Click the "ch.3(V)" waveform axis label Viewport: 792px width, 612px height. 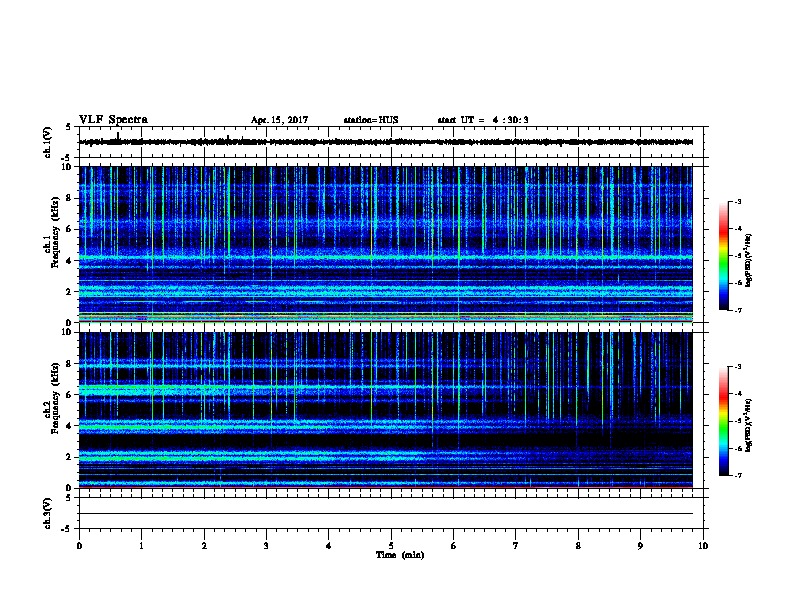(48, 513)
